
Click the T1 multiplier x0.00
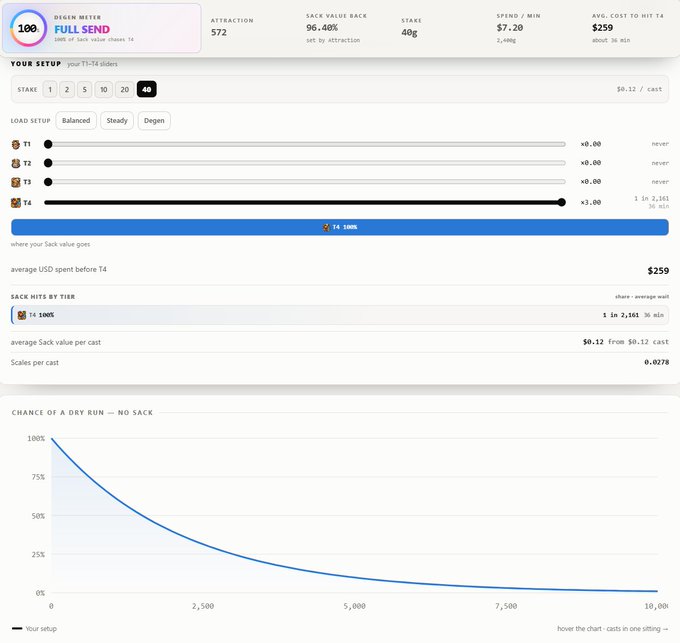[591, 144]
